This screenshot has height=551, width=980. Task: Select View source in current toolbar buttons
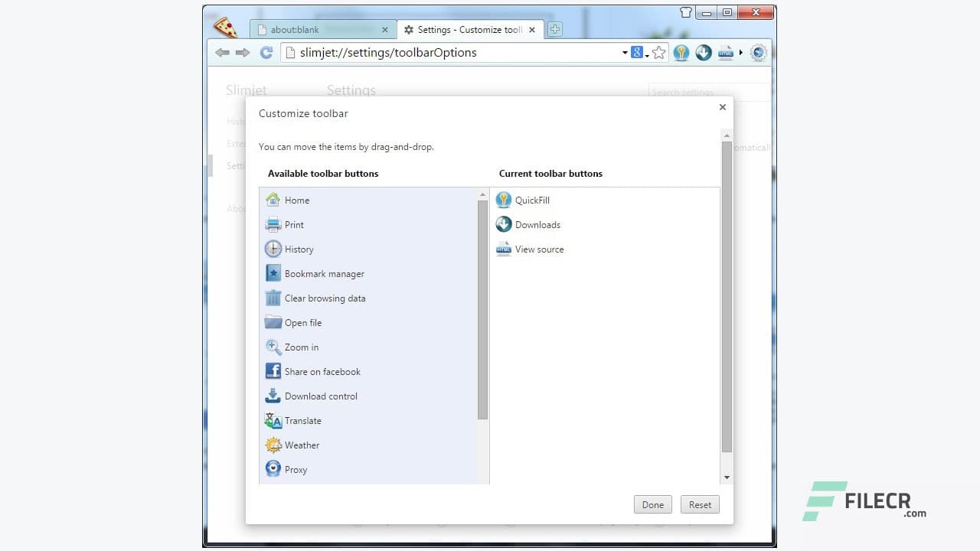[x=530, y=249]
